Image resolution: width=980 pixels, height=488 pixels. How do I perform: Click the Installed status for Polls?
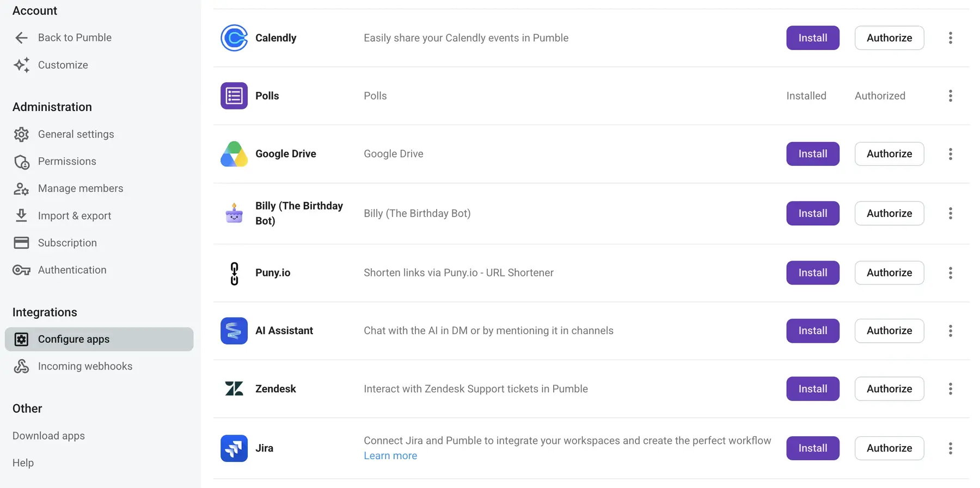(x=806, y=96)
